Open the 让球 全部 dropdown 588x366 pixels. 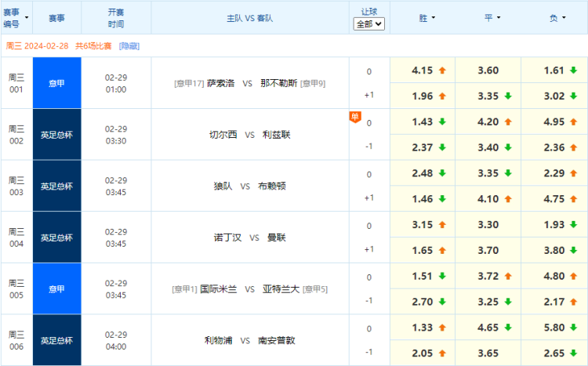point(369,24)
